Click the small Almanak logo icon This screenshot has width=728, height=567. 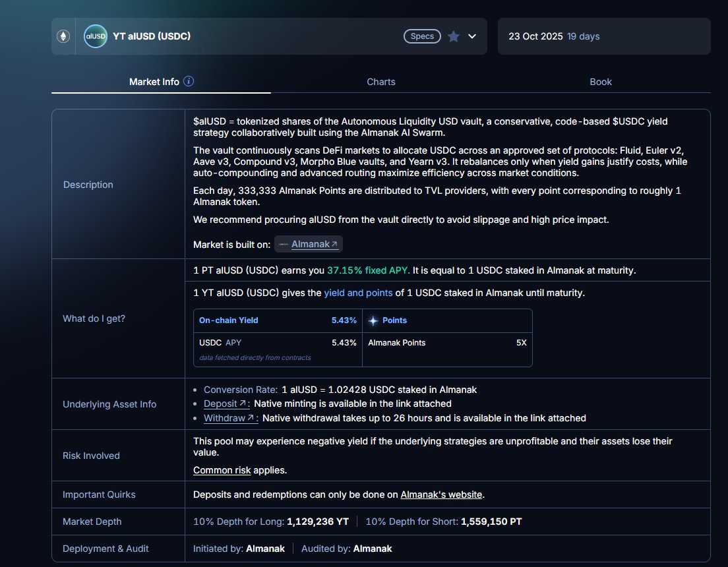tap(283, 244)
